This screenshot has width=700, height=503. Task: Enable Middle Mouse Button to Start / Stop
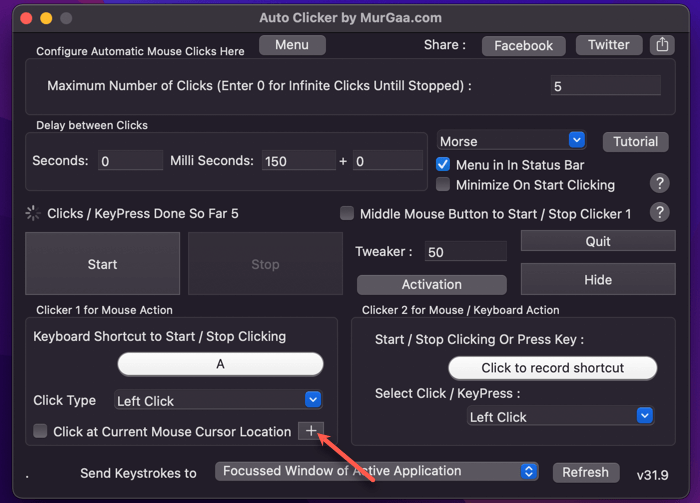click(347, 213)
